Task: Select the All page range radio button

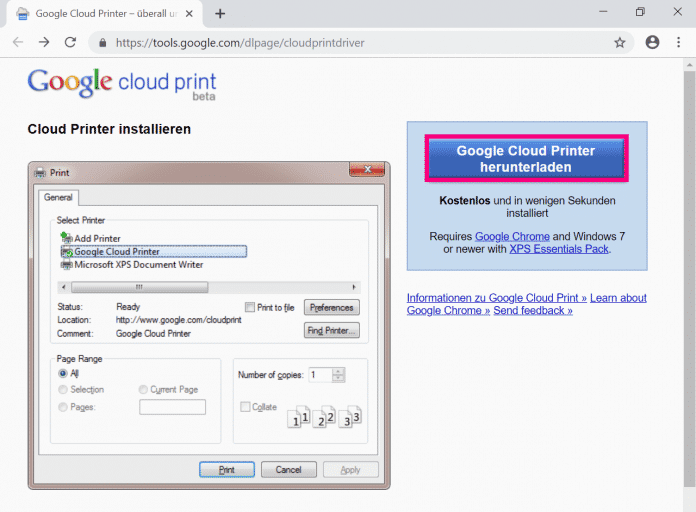Action: tap(64, 373)
